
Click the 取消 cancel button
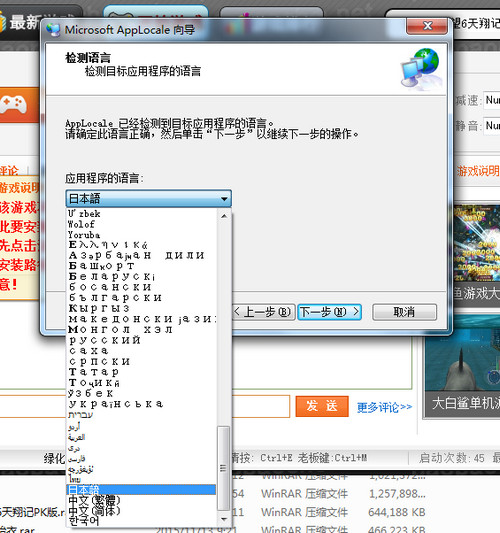(404, 312)
